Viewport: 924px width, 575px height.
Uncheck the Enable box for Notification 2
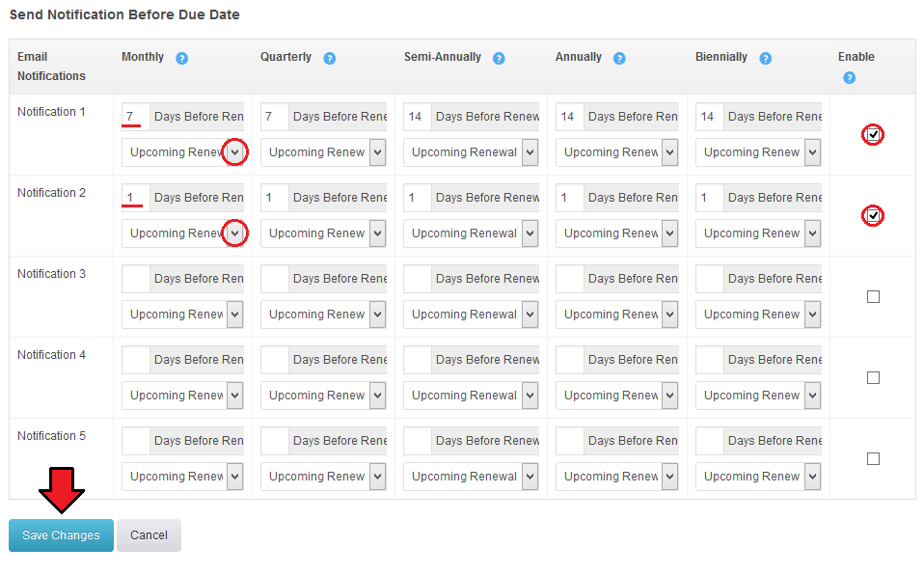point(873,215)
